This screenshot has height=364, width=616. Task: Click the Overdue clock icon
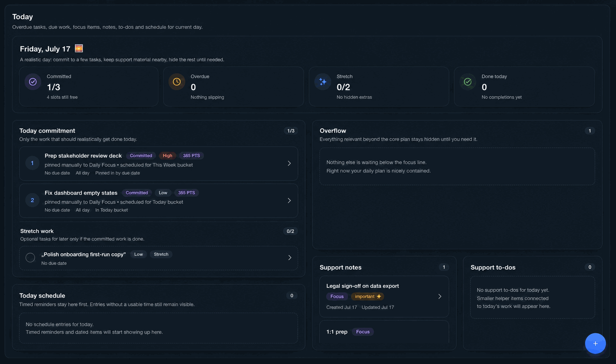(177, 82)
